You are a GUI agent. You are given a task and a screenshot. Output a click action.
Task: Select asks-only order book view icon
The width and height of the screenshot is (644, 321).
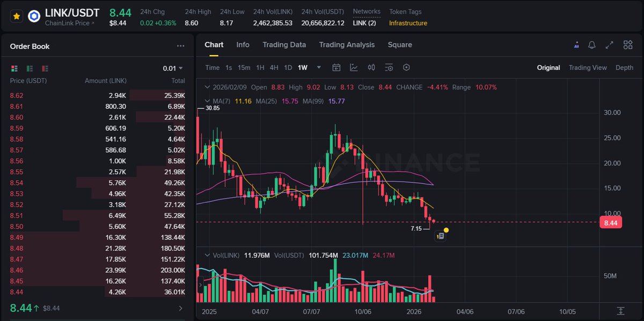tap(45, 69)
